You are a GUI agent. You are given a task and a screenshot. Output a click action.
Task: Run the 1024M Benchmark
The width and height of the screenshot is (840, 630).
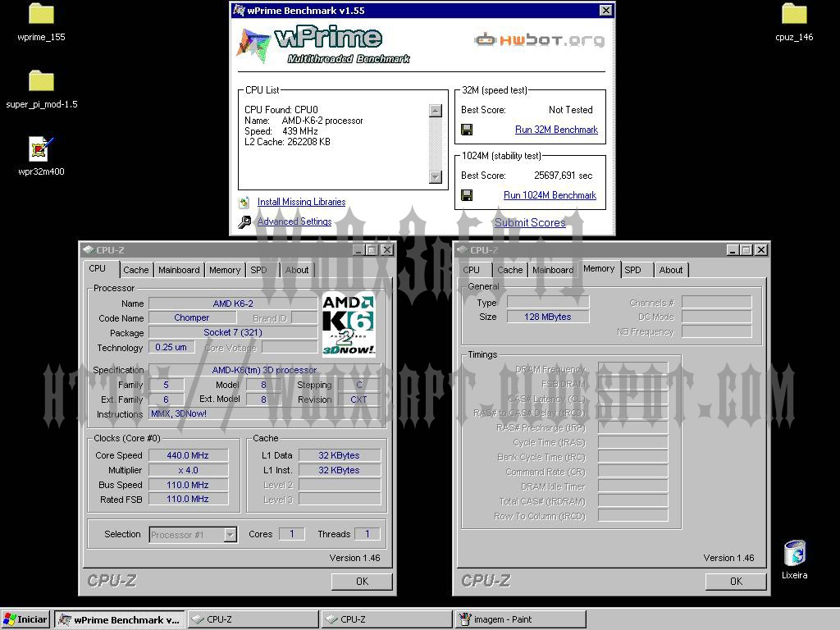[550, 195]
